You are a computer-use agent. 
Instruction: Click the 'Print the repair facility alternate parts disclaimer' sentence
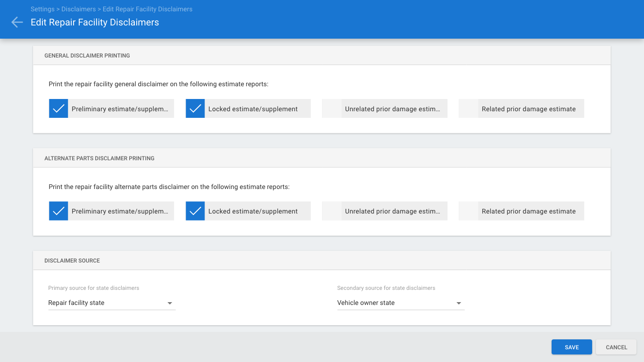[169, 187]
